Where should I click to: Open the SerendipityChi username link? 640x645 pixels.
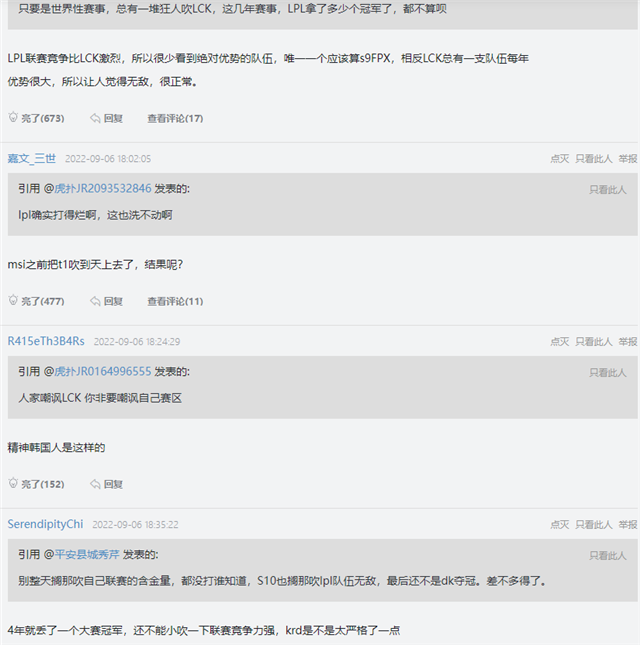pos(45,524)
